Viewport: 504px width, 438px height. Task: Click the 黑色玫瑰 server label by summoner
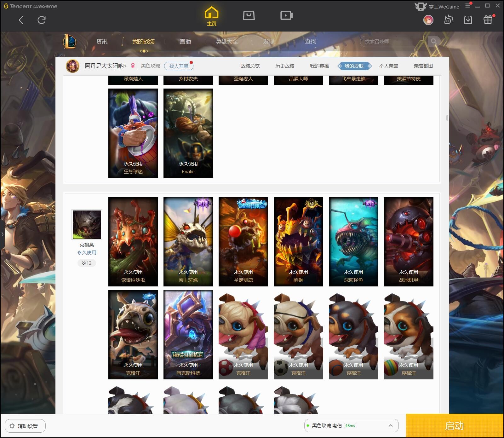(151, 66)
